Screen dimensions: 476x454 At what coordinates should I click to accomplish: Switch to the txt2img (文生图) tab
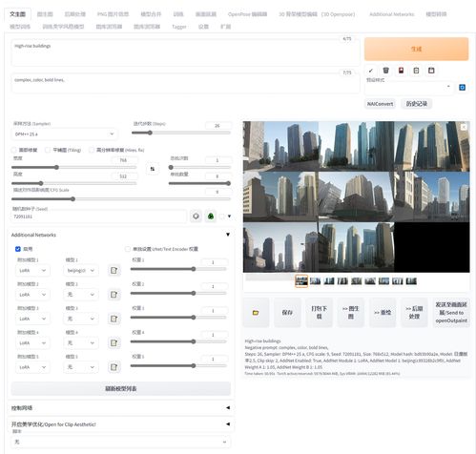click(18, 14)
